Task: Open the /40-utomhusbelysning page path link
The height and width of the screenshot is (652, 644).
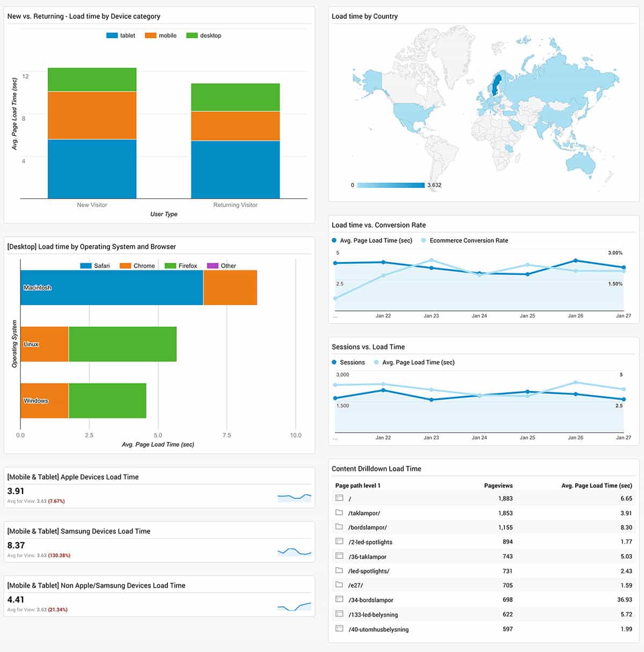Action: pos(378,629)
